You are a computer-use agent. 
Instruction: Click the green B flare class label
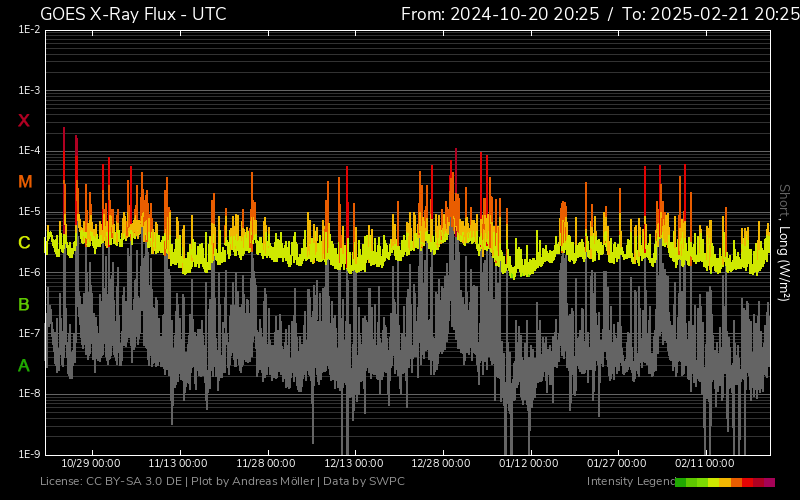pyautogui.click(x=24, y=304)
